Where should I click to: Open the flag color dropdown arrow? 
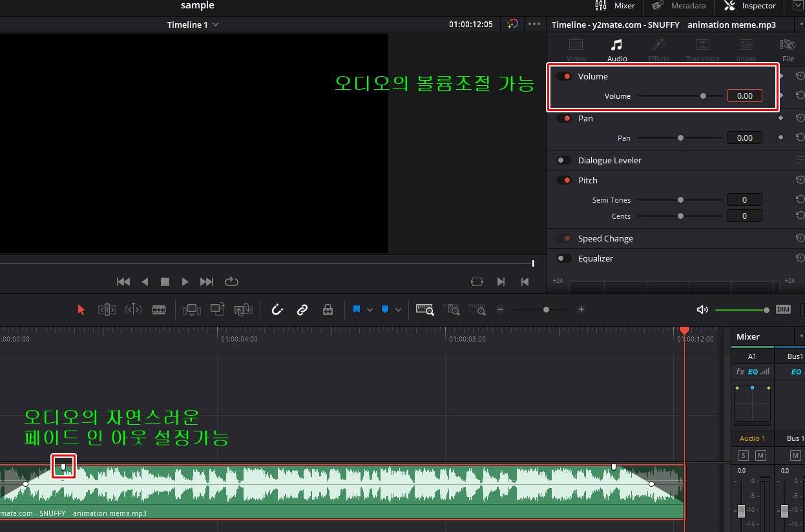pos(370,310)
